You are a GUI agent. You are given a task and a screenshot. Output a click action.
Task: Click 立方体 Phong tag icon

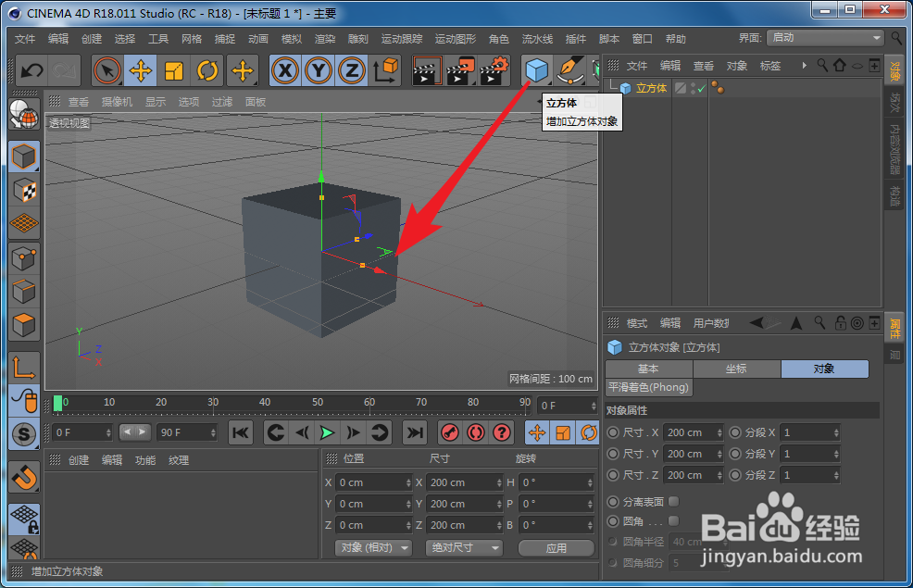[718, 89]
